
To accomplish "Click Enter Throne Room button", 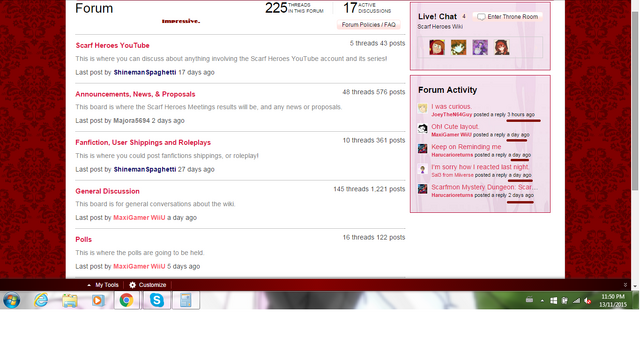I will point(508,17).
